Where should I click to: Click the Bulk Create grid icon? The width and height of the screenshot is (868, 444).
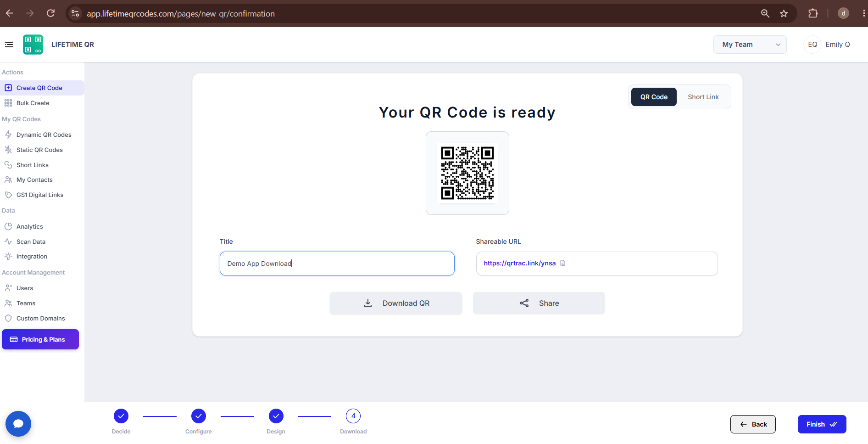[x=8, y=103]
